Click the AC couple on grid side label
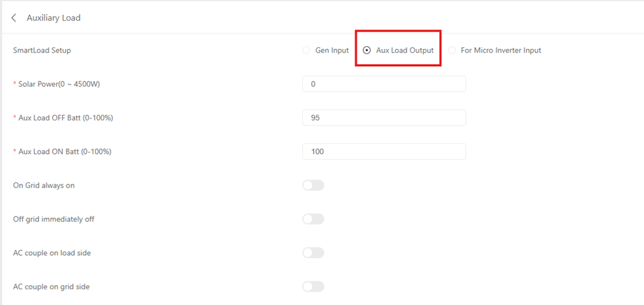The image size is (644, 305). pyautogui.click(x=51, y=286)
